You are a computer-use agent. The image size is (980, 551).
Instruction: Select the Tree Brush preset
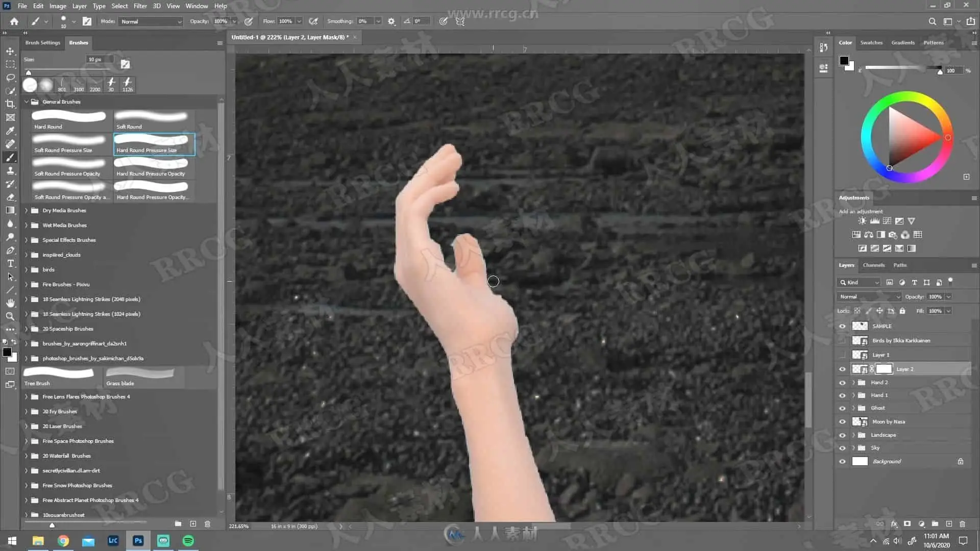[x=62, y=377]
